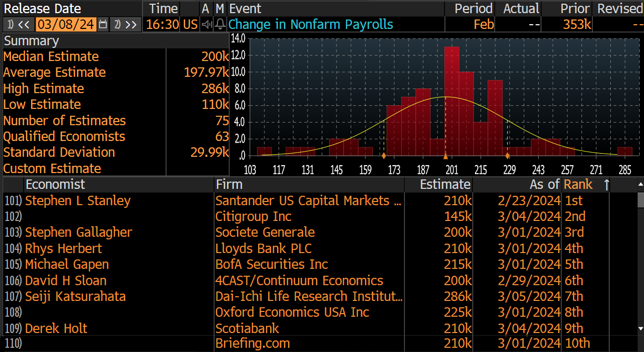Click the Estimate column header
Viewport: 644px width, 352px height.
445,185
